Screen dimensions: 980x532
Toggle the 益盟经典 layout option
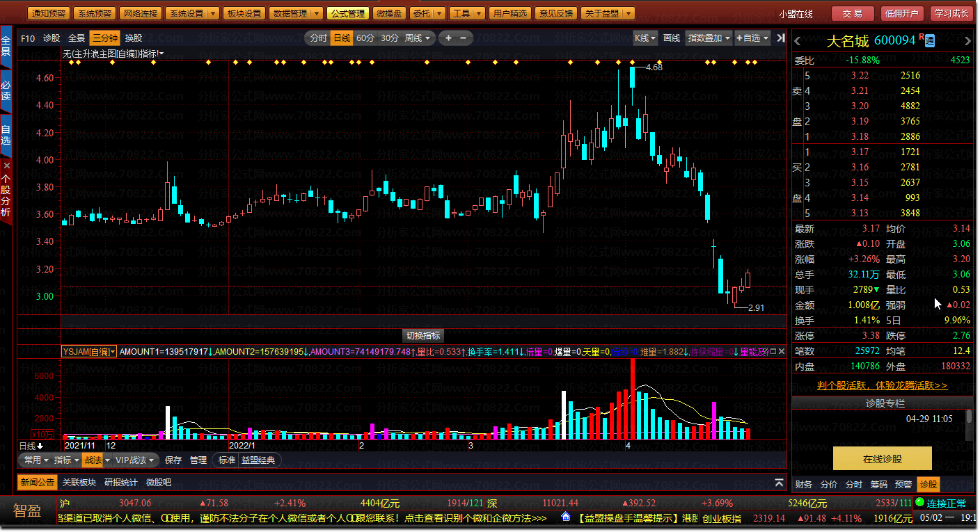click(x=258, y=460)
